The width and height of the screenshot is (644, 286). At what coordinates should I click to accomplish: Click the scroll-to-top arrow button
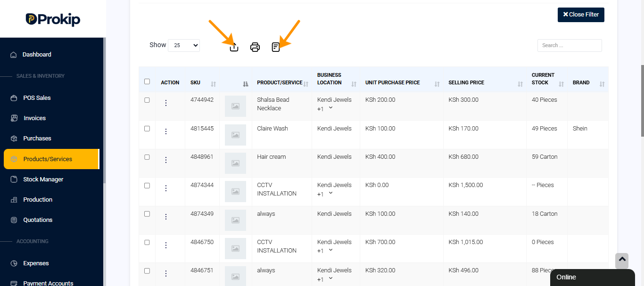click(x=622, y=261)
